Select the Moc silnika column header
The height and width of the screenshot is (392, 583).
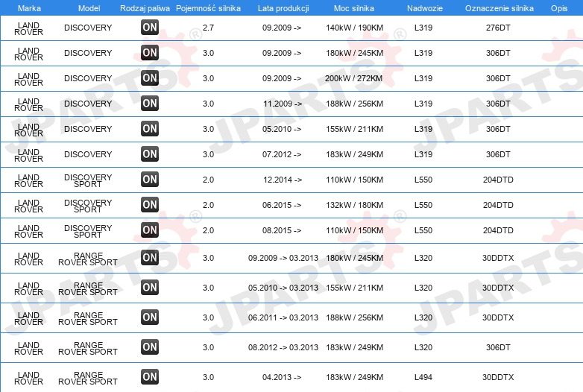click(x=354, y=8)
